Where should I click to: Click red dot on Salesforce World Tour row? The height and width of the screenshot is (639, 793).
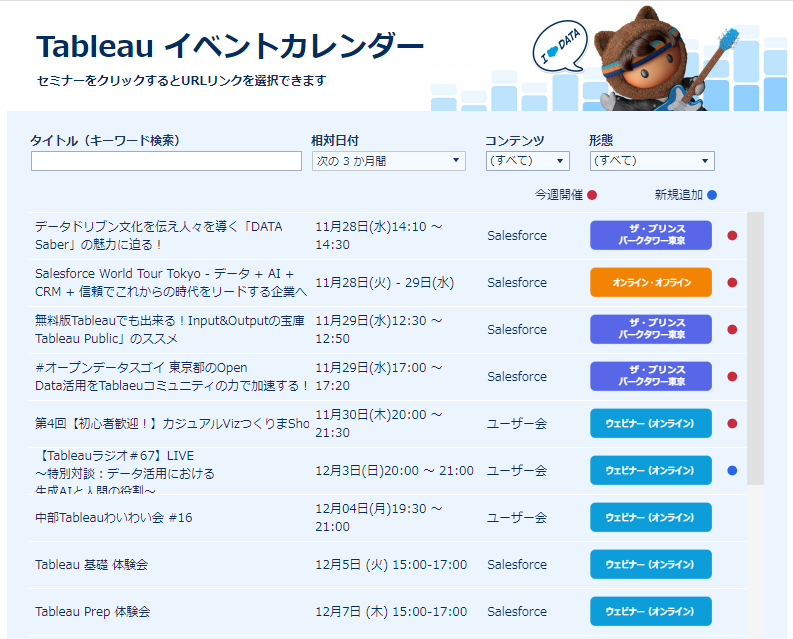click(x=732, y=282)
